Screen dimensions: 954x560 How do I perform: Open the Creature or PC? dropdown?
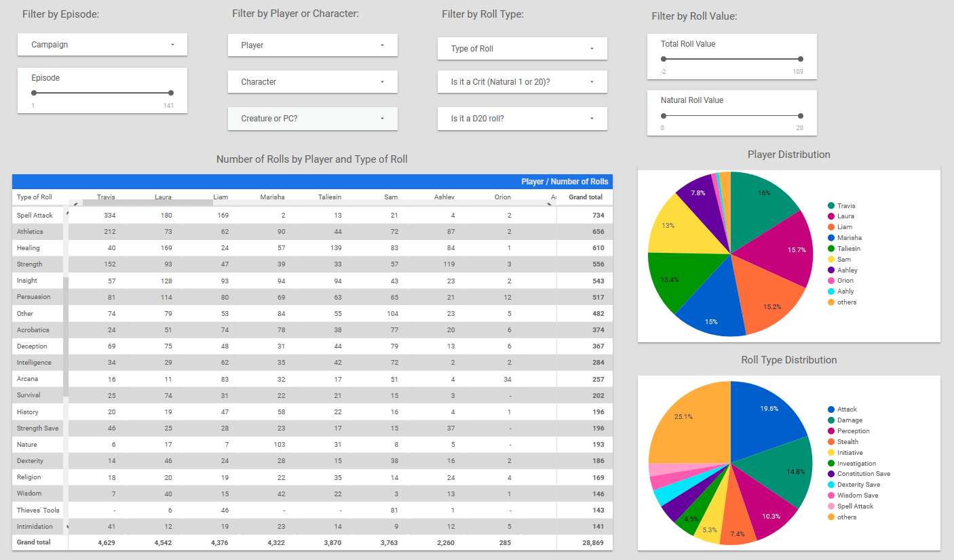312,118
